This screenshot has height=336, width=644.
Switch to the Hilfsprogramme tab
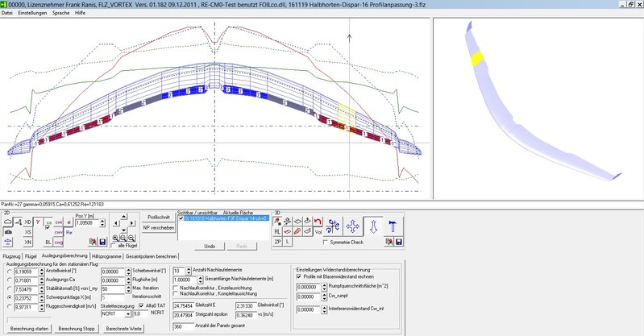105,255
